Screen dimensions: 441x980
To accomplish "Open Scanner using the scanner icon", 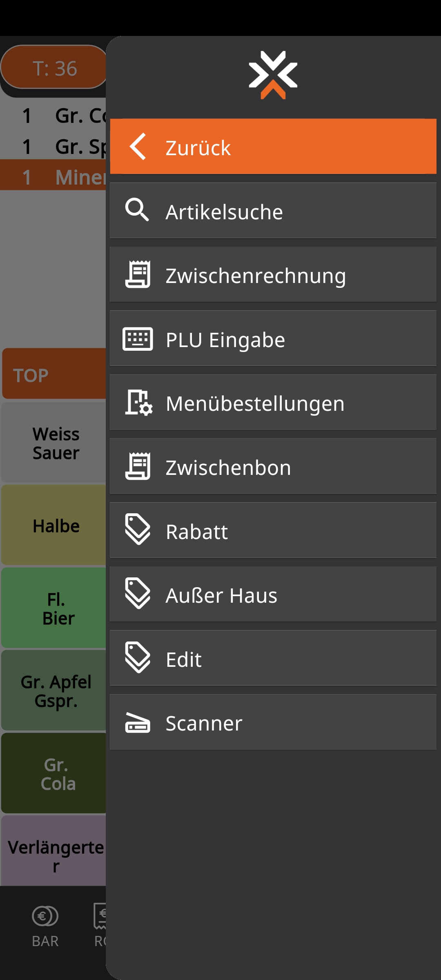I will point(138,723).
